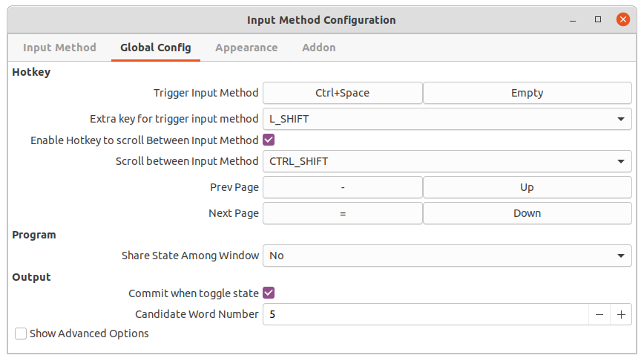Uncheck Commit when toggle state
The height and width of the screenshot is (361, 644).
[269, 293]
